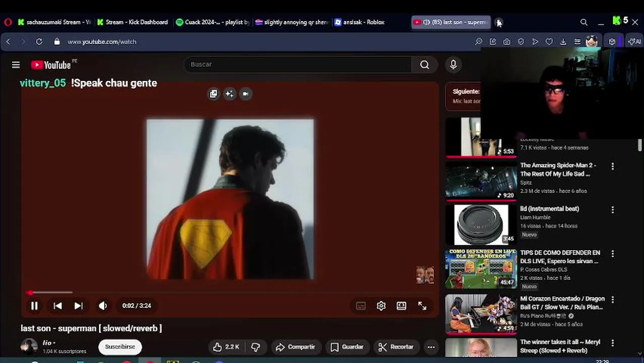644x363 pixels.
Task: Switch to Cuack 2024 playlist Spotify tab
Action: (x=213, y=22)
